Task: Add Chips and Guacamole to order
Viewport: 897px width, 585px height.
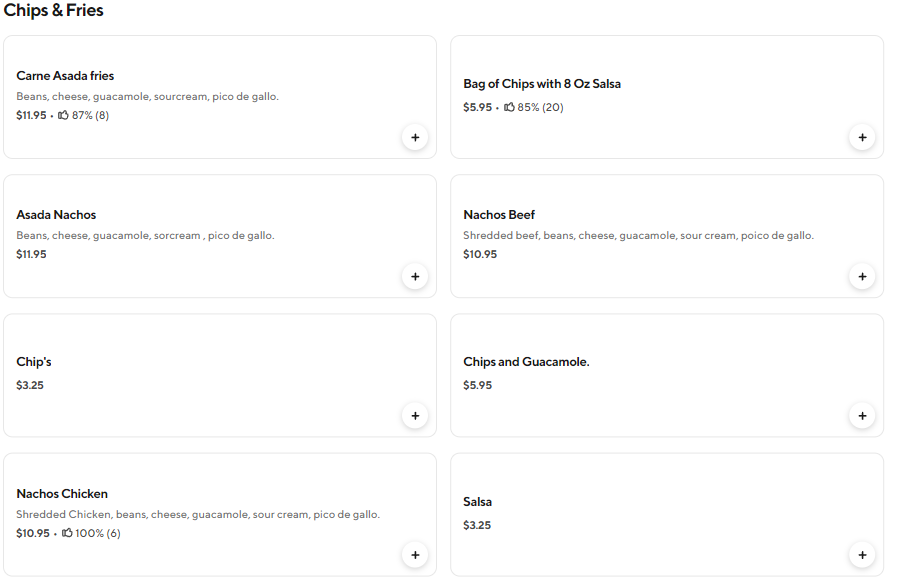Action: point(862,415)
